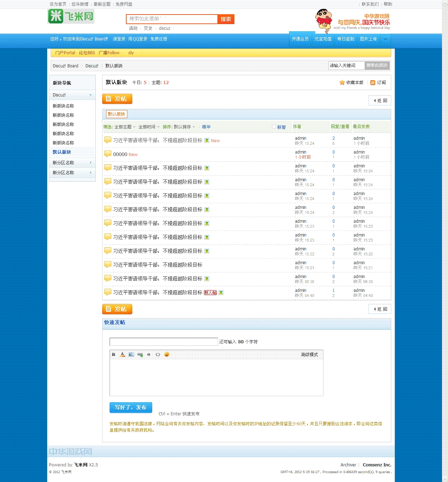Screen dimensions: 448x482
Task: Click 设为首页 in top bar
Action: click(58, 4)
